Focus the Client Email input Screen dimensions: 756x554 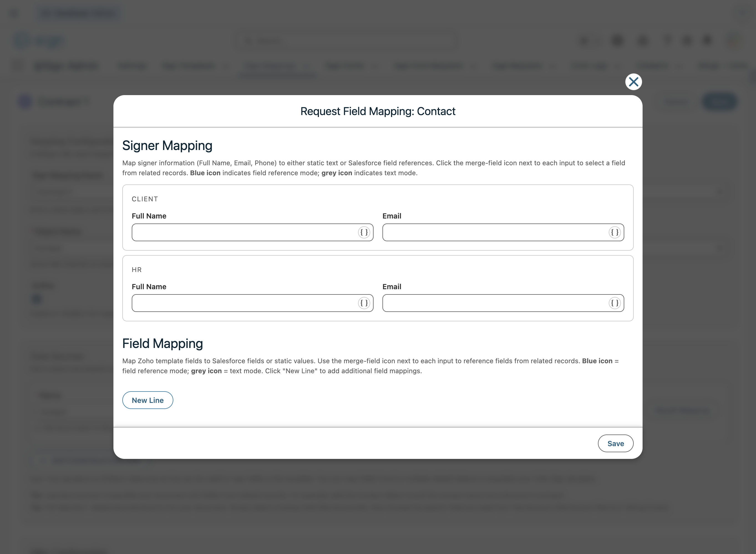(x=495, y=232)
